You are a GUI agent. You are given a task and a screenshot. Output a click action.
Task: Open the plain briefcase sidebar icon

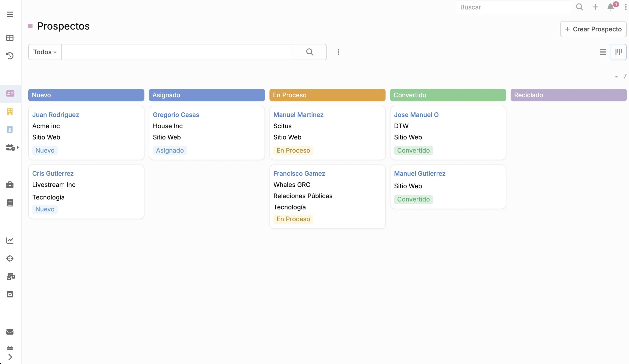(10, 185)
